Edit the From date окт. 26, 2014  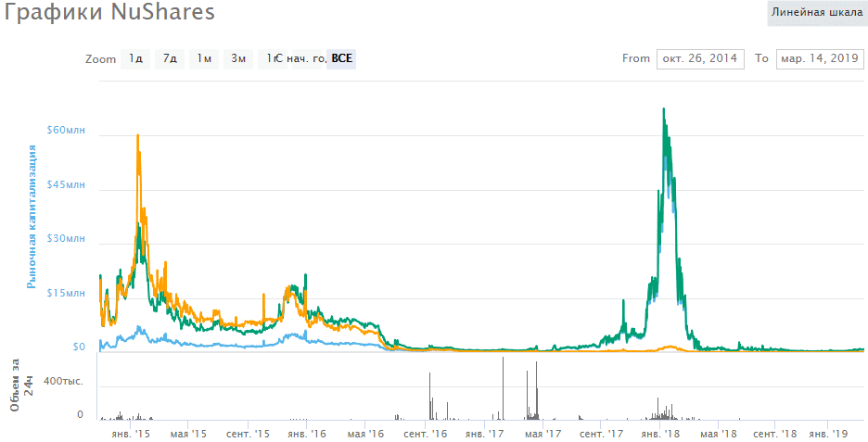(700, 58)
